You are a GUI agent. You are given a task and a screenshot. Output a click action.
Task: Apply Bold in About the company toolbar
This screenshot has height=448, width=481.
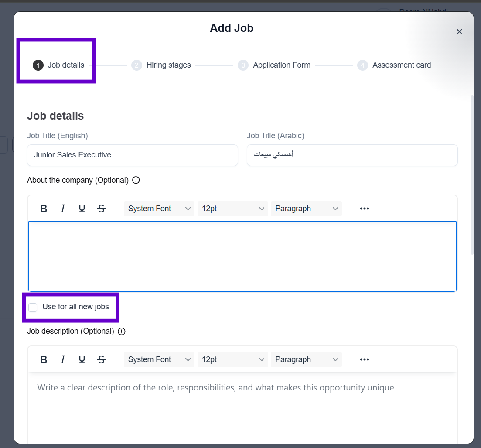click(44, 209)
